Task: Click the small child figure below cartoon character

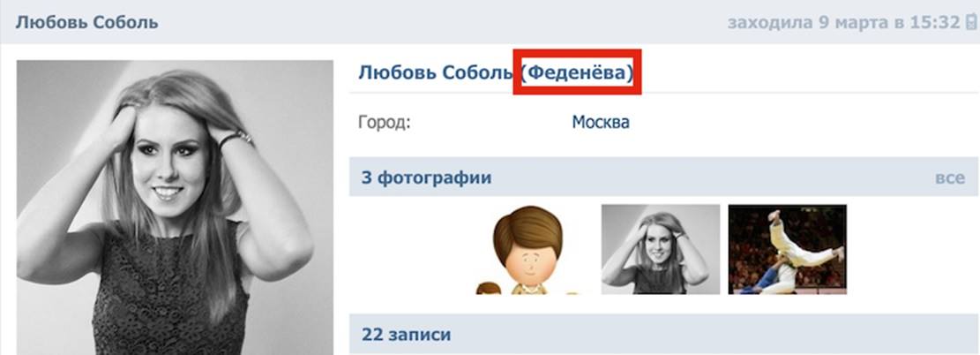Action: tap(489, 288)
